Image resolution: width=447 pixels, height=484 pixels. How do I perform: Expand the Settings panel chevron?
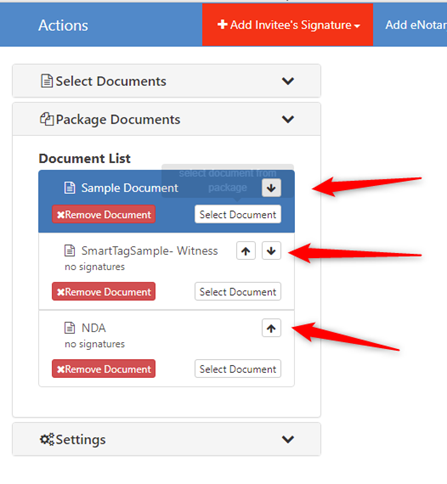click(x=288, y=439)
